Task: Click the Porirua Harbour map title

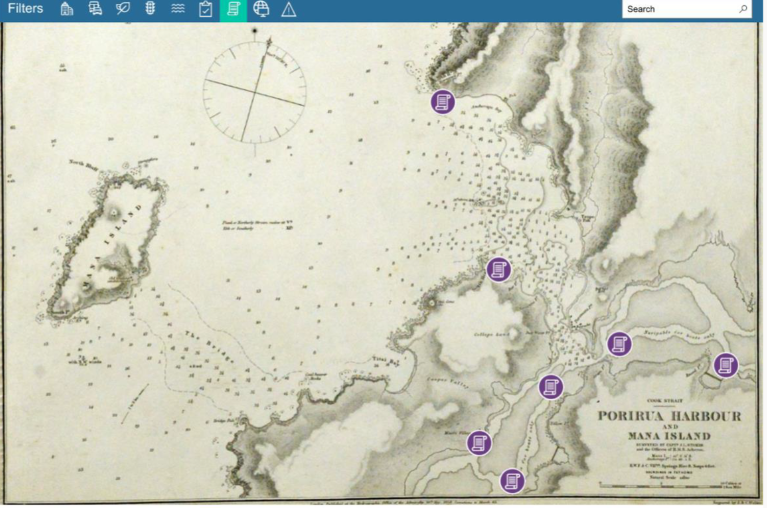Action: tap(670, 416)
